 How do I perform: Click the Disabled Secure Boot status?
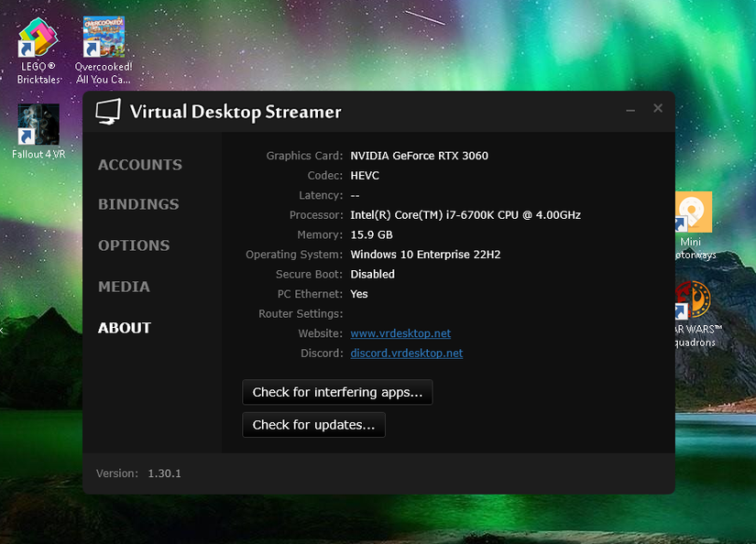(x=373, y=274)
